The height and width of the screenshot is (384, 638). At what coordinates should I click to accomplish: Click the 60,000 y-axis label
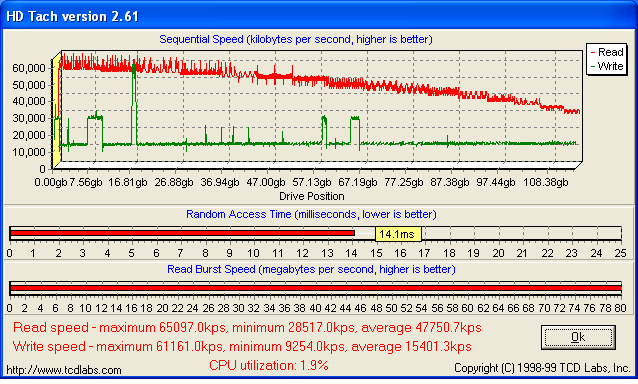(29, 68)
